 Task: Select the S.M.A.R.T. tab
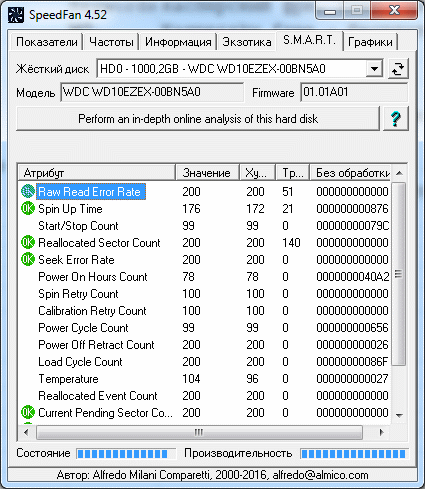(x=309, y=40)
